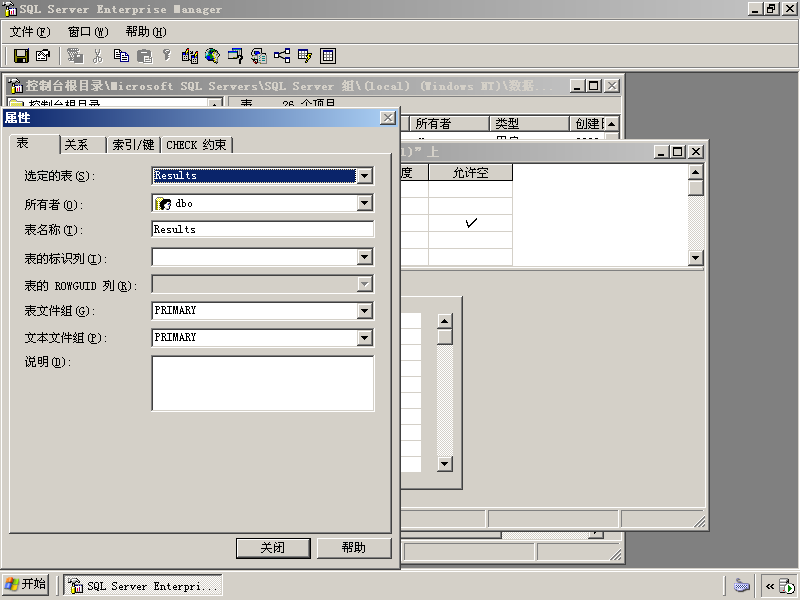Click the 类型 column header

(x=529, y=123)
